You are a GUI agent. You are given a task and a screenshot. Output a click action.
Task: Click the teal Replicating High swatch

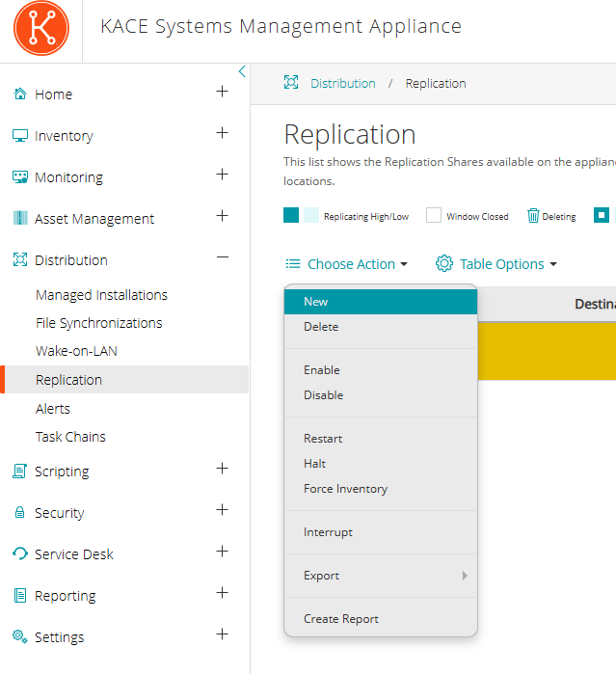tap(291, 216)
